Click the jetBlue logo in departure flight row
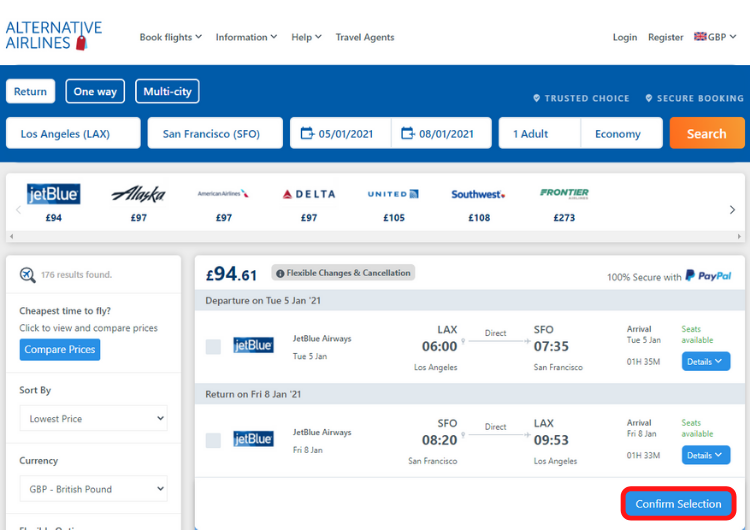 pyautogui.click(x=254, y=345)
